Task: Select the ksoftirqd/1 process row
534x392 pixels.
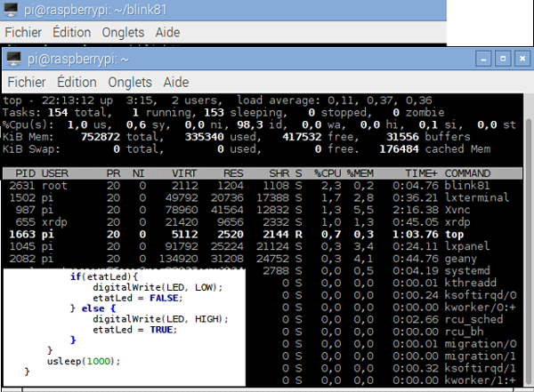Action: pos(384,369)
